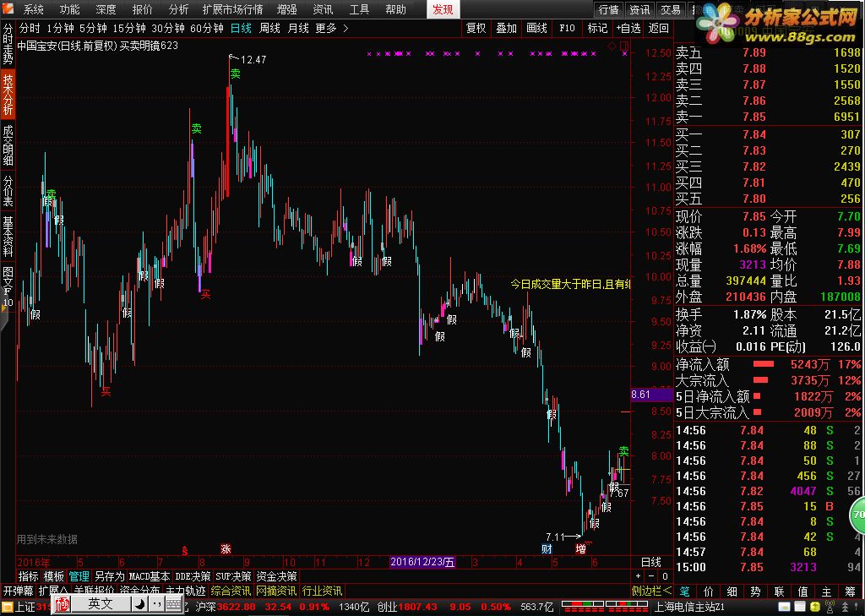865x616 pixels.
Task: Open the 综合资讯 news tab
Action: tap(231, 591)
